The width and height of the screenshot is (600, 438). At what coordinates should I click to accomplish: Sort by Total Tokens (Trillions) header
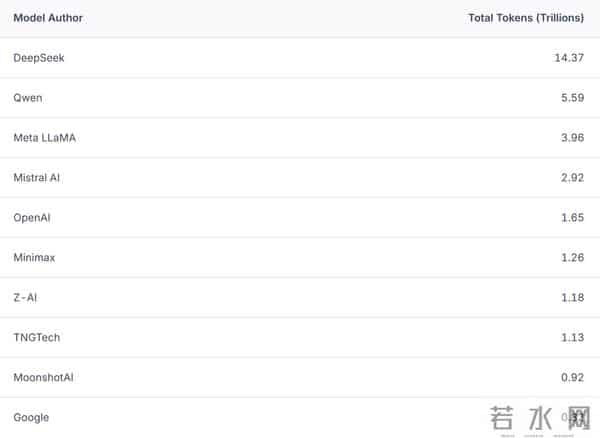click(526, 18)
